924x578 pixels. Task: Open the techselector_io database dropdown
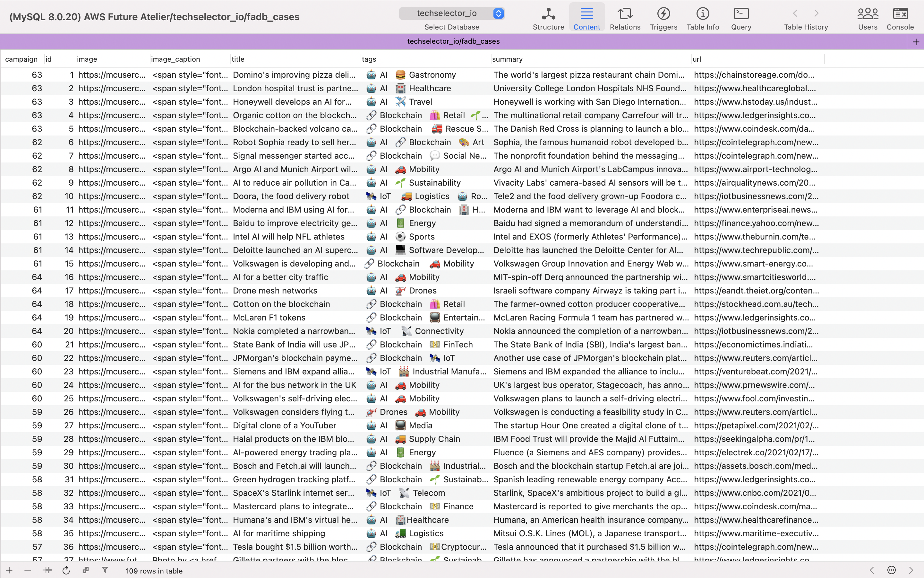(x=452, y=13)
